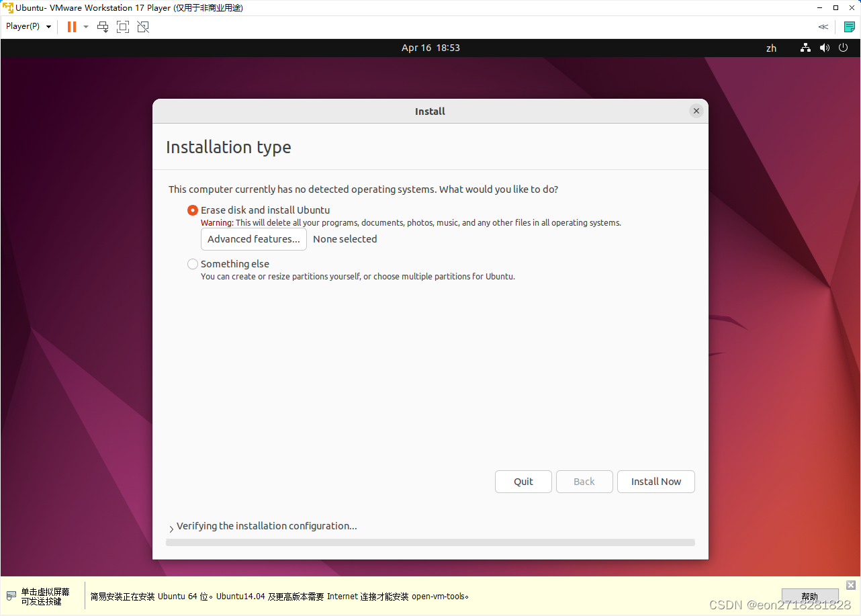Select Erase disk and install Ubuntu option
This screenshot has width=861, height=616.
pos(193,210)
